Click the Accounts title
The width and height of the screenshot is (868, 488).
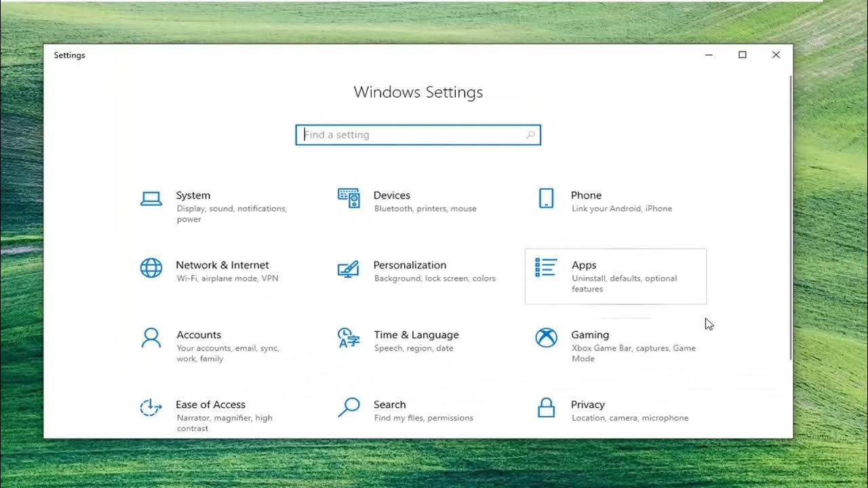[x=199, y=335]
